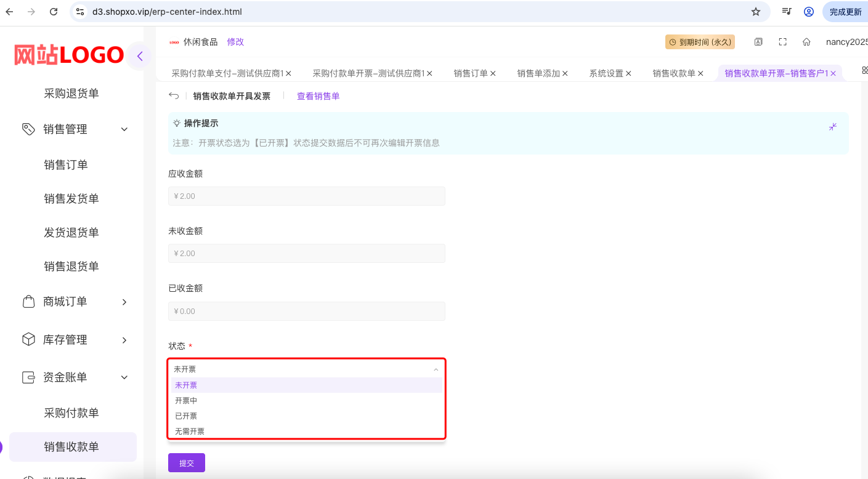Click the site info icon in the address bar

79,12
